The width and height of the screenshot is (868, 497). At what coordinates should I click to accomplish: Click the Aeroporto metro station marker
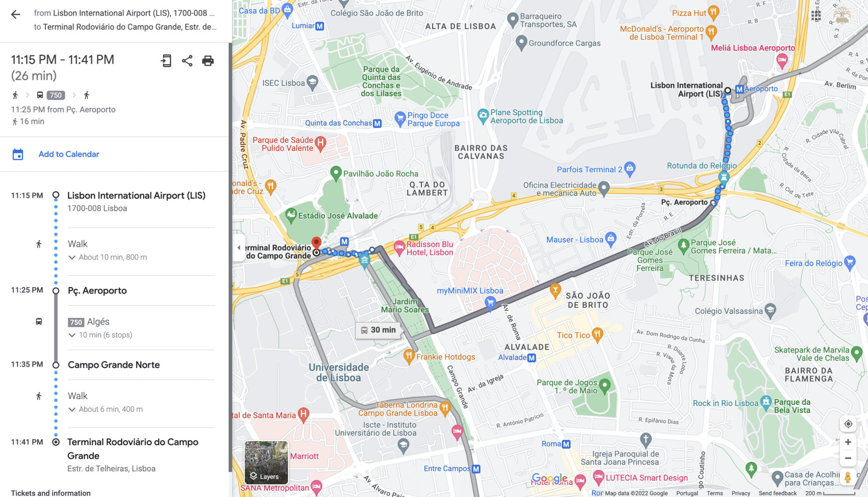(x=740, y=89)
